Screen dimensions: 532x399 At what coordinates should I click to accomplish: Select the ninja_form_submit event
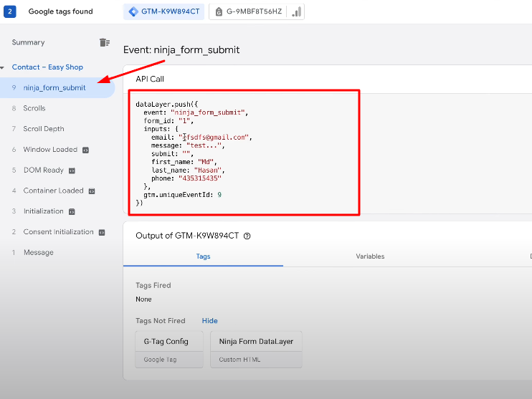(57, 88)
